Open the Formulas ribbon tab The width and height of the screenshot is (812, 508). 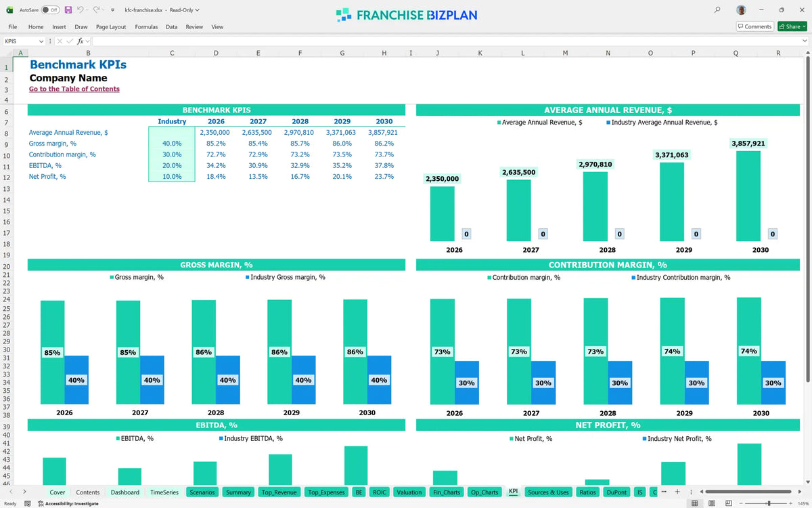[x=146, y=27]
